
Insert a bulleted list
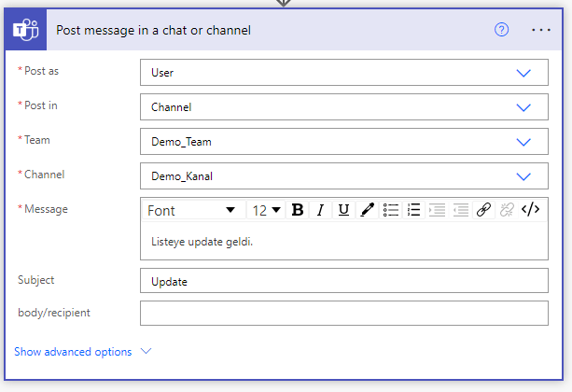[392, 210]
